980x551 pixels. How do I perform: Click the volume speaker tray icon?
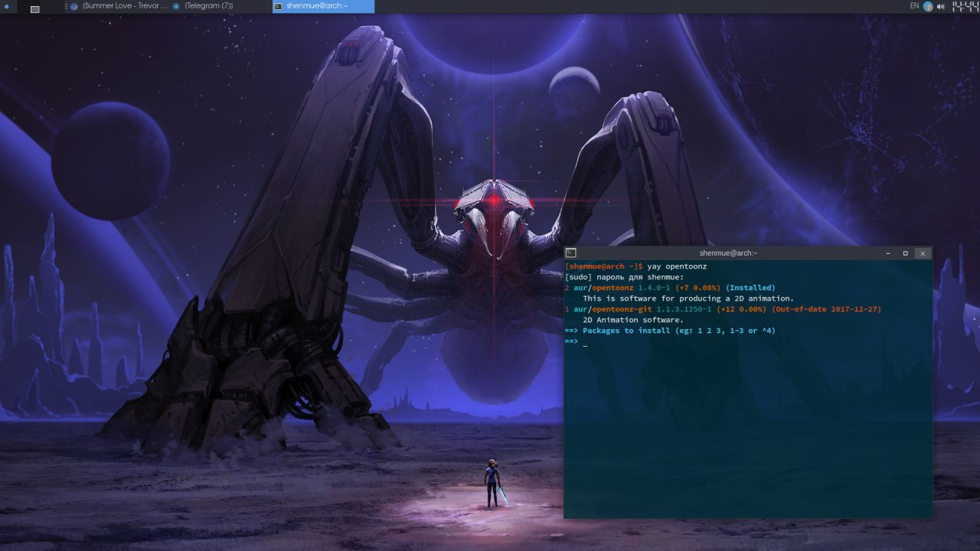(x=940, y=7)
